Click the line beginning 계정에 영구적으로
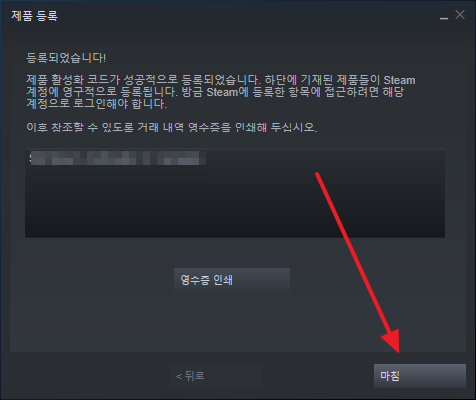Viewport: 476px width, 400px height. (215, 92)
